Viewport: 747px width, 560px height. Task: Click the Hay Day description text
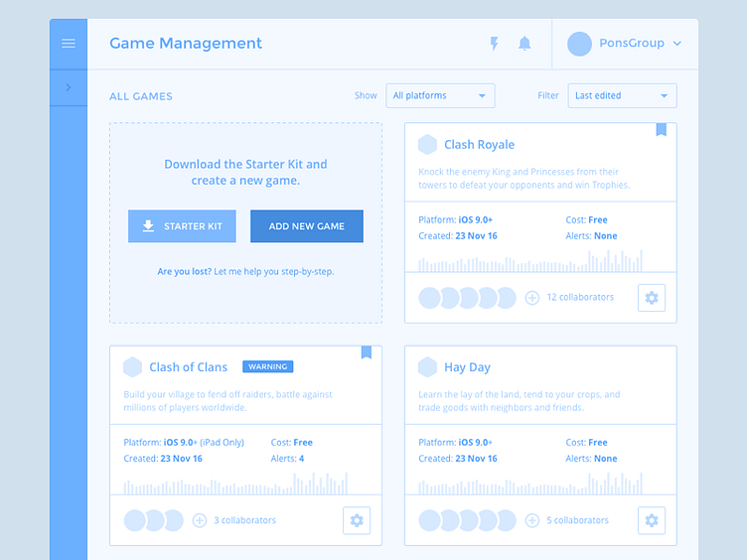pyautogui.click(x=520, y=401)
